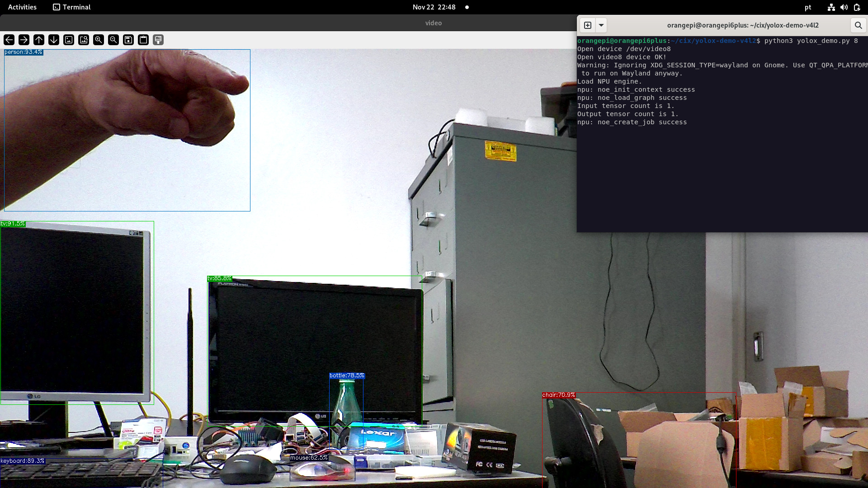Image resolution: width=868 pixels, height=488 pixels.
Task: Pan down with the down arrow icon
Action: point(54,40)
